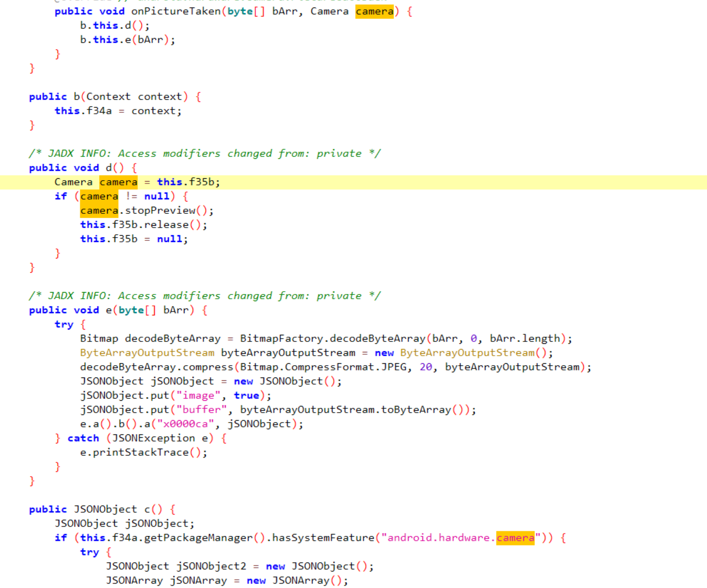Screen dimensions: 707x588
Task: Click JSONArray jSONArray = new JSONArray(); line
Action: 227,580
